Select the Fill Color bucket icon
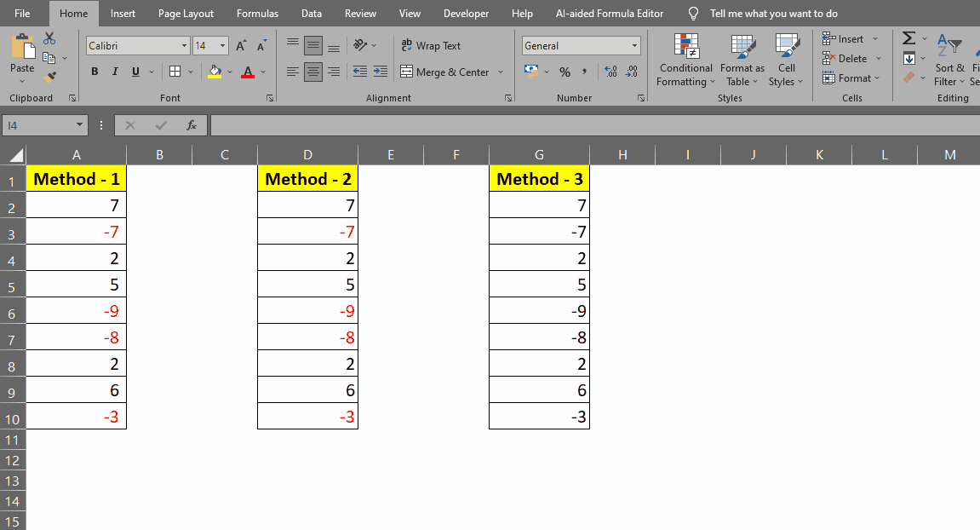Viewport: 980px width, 530px height. [x=213, y=72]
